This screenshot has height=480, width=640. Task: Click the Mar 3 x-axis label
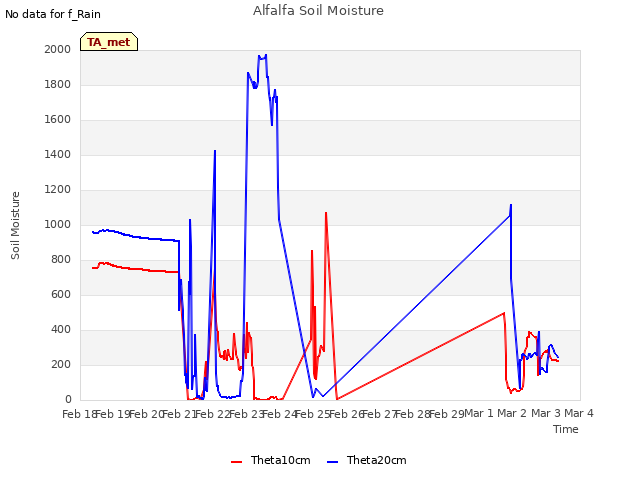point(546,413)
